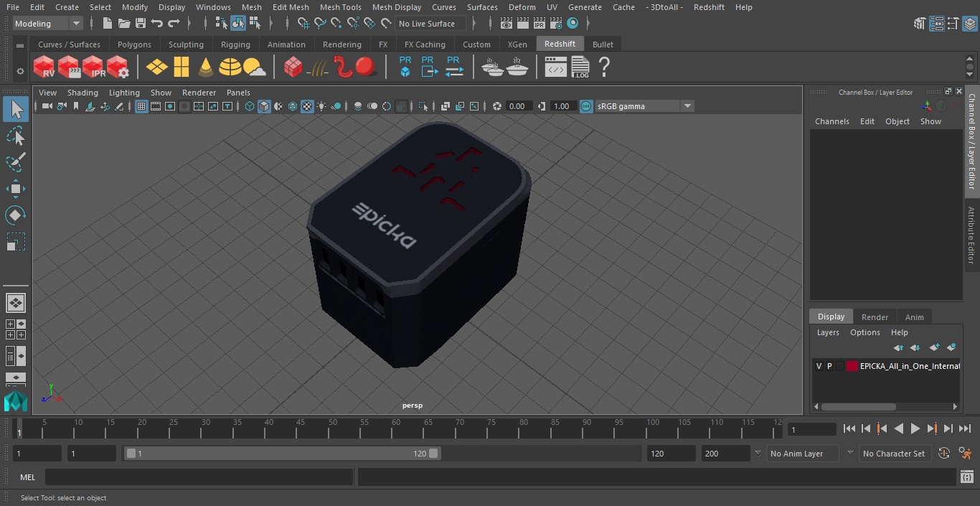Open the Attribute Editor side tab

pyautogui.click(x=972, y=235)
